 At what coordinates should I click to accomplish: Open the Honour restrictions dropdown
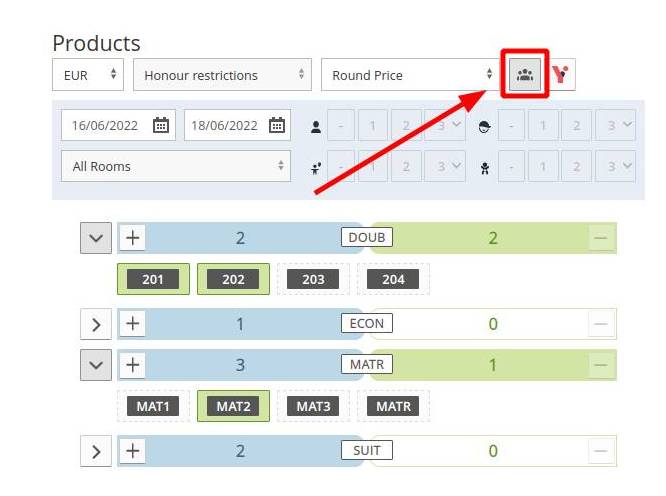point(222,75)
